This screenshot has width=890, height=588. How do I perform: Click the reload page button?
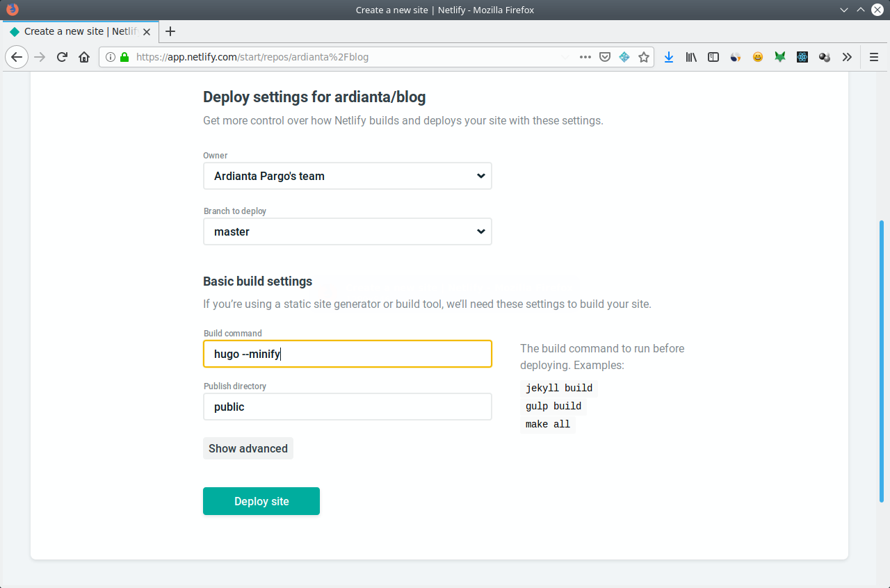pyautogui.click(x=62, y=57)
